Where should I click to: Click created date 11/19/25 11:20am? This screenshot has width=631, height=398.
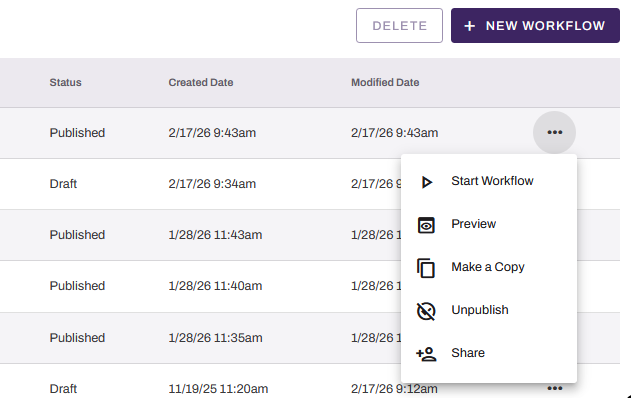218,389
